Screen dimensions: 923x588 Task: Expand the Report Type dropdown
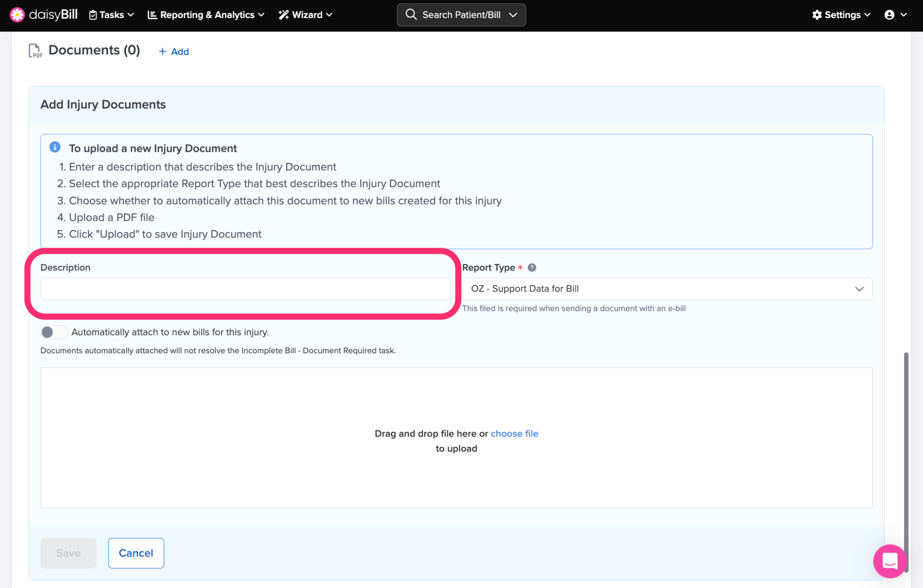pyautogui.click(x=667, y=289)
